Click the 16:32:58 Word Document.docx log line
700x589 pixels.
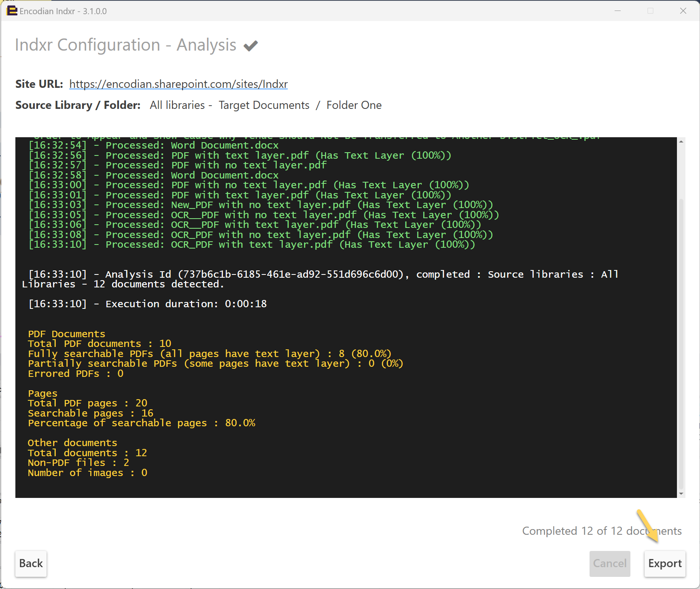coord(154,175)
